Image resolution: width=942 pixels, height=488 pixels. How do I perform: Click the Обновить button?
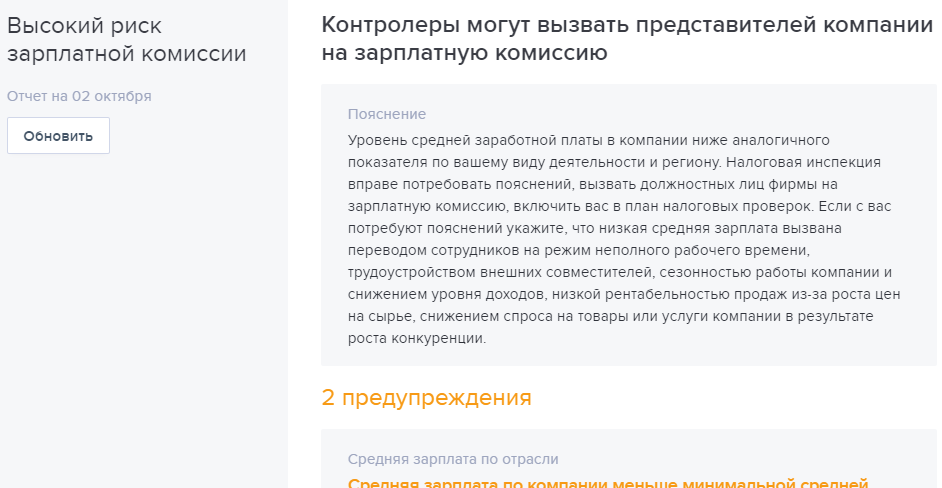pos(58,136)
